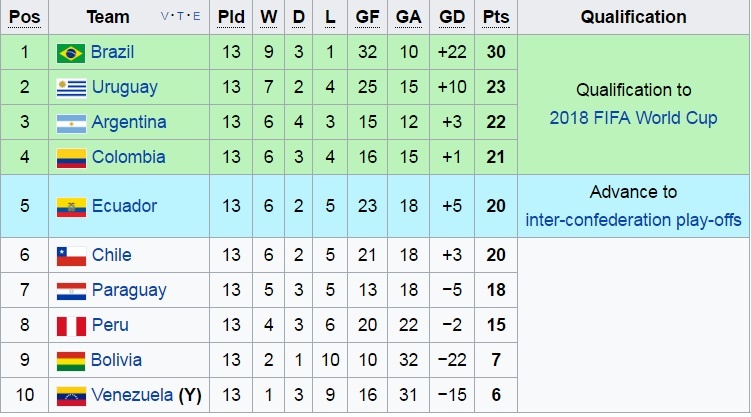The height and width of the screenshot is (417, 751).
Task: Click the Paraguay flag icon
Action: point(70,290)
